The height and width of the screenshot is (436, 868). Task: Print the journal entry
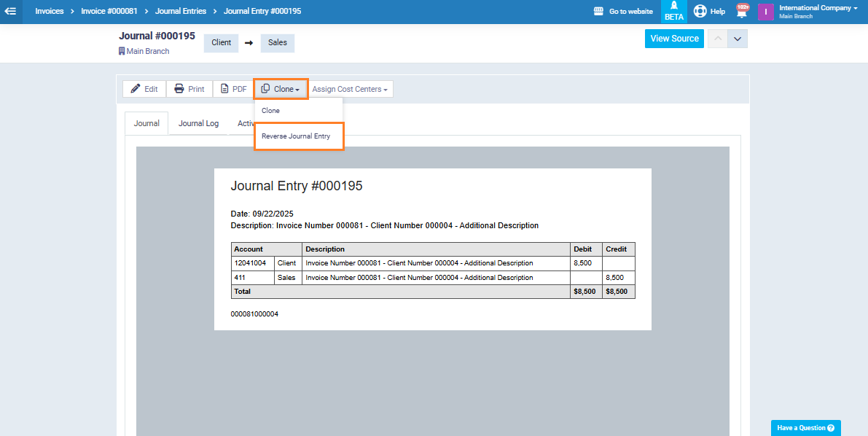click(x=189, y=89)
